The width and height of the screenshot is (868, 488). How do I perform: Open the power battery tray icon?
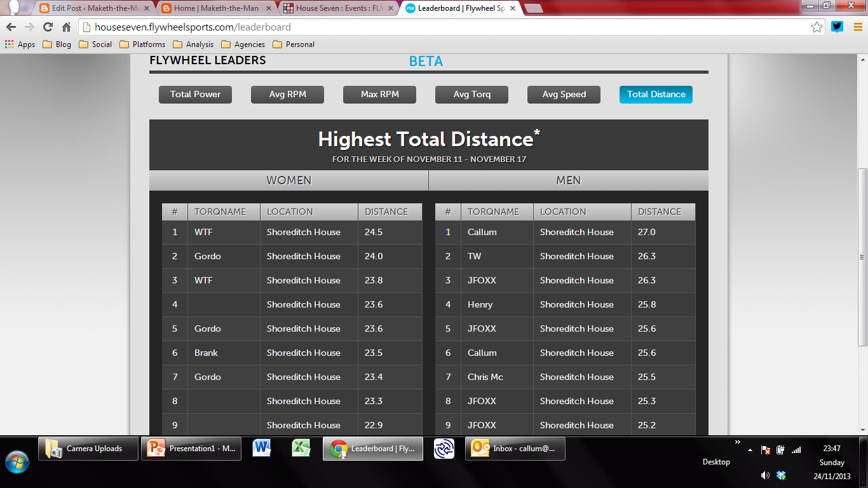tap(780, 450)
